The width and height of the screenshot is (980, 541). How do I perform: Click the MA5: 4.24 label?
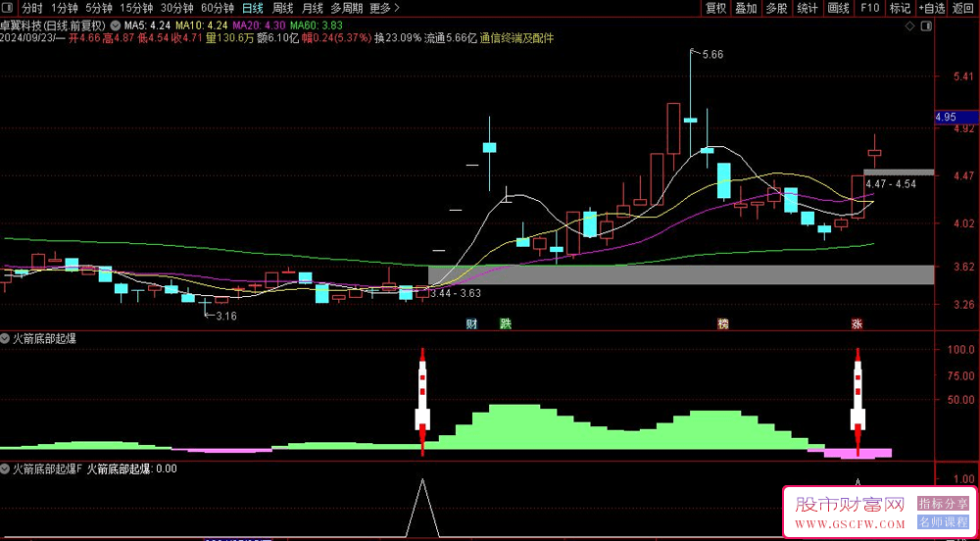pyautogui.click(x=146, y=26)
